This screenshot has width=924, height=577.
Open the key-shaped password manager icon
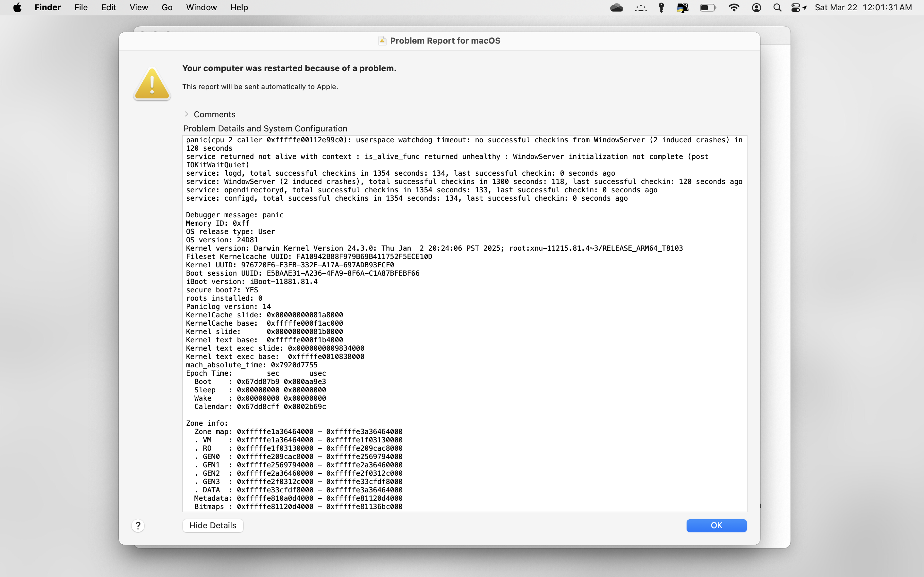pos(661,8)
